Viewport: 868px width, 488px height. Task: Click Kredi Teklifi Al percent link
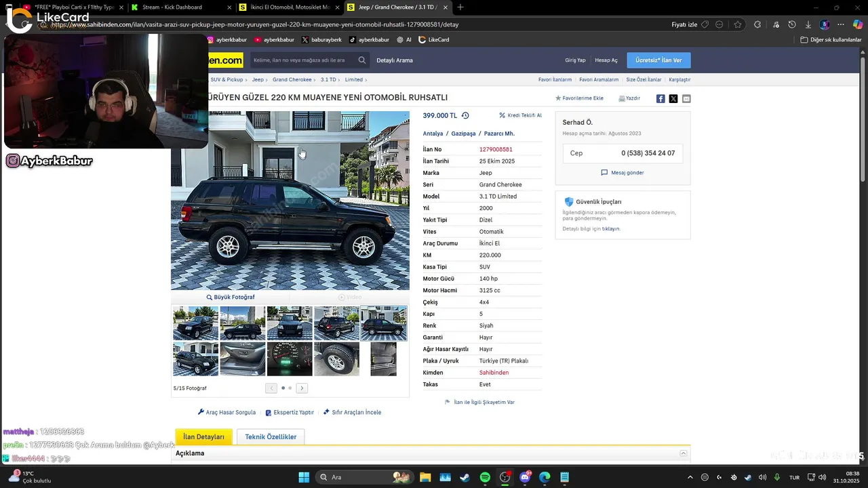(520, 115)
